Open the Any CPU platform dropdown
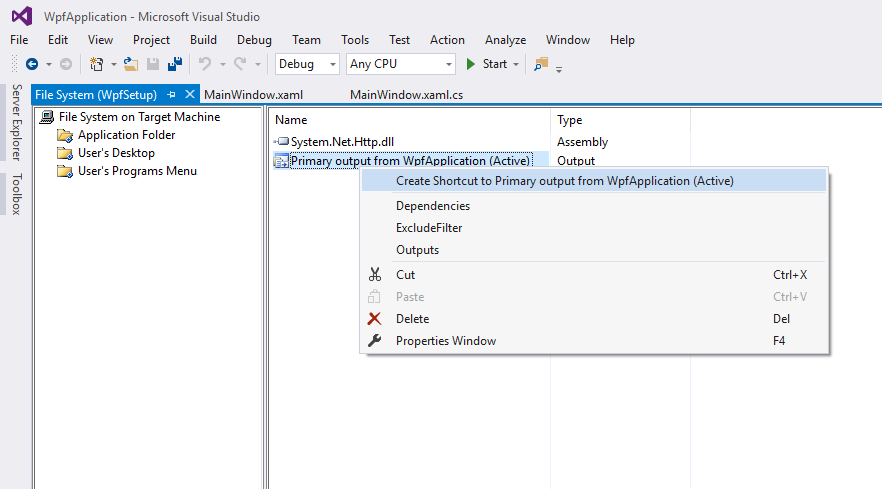 click(x=400, y=64)
